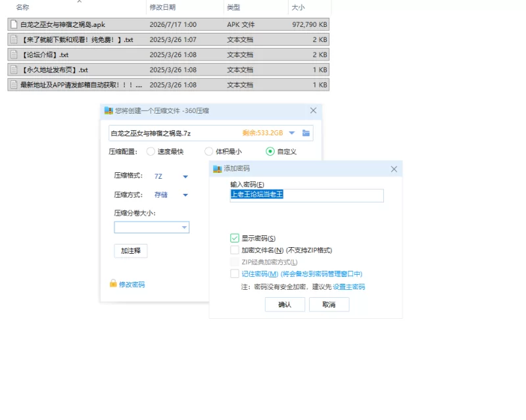Click the 972,790 KB size cell
The image size is (526, 420).
point(309,24)
